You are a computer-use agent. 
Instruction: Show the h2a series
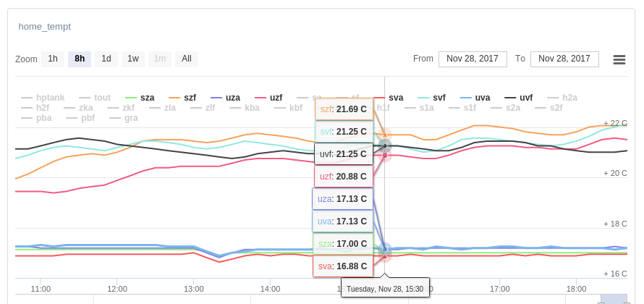click(x=562, y=98)
